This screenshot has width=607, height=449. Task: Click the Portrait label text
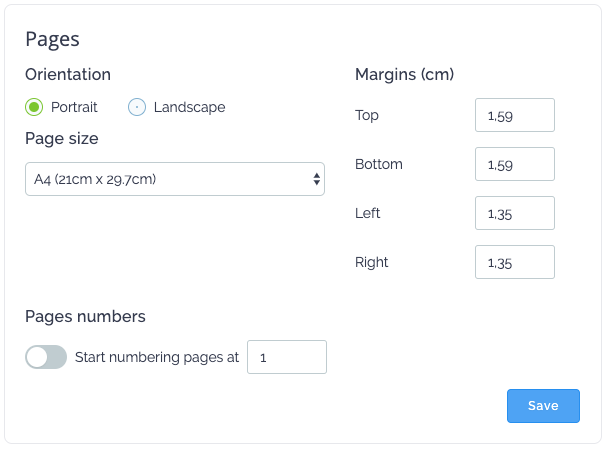click(x=74, y=107)
